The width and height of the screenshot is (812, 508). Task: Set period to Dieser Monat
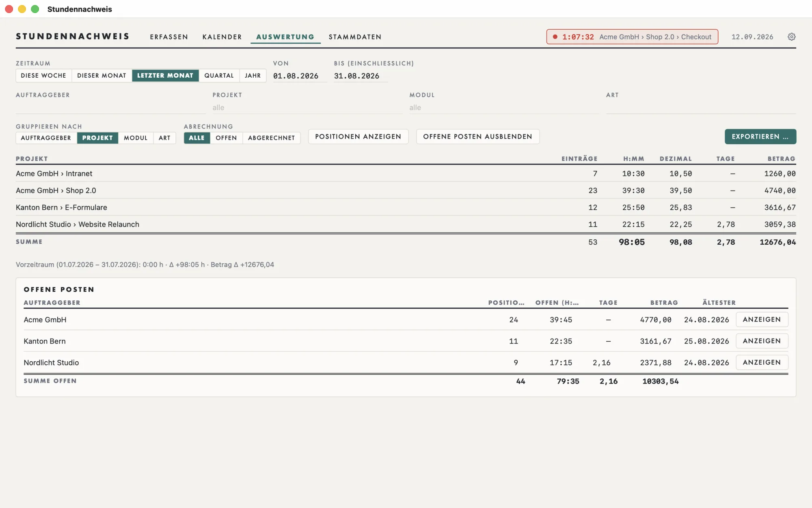(102, 76)
